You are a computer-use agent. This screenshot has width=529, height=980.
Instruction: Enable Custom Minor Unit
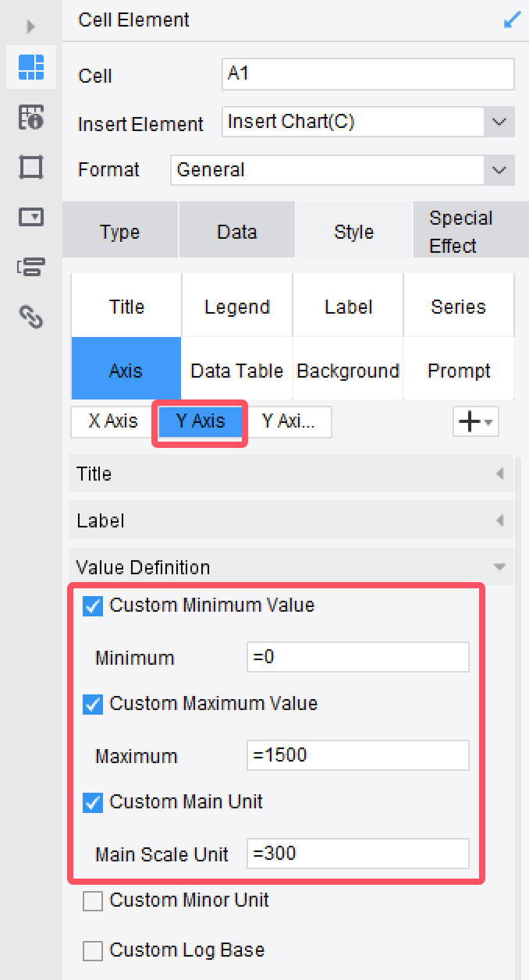pos(93,900)
